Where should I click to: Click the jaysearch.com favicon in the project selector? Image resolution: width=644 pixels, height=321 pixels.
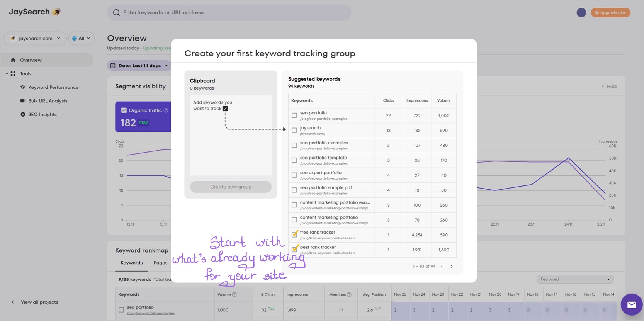coord(13,39)
